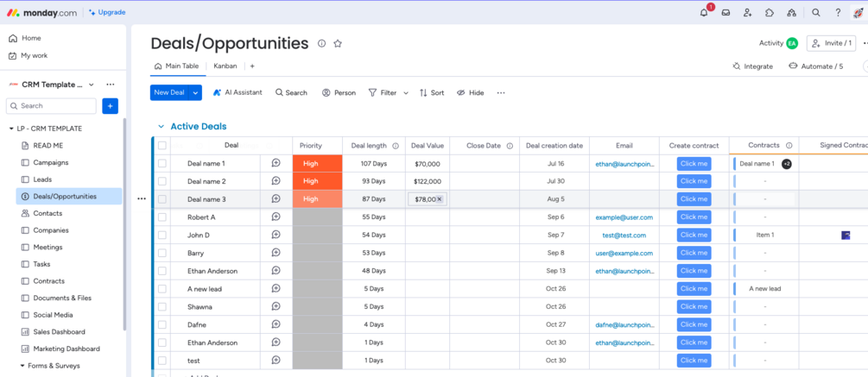Open the New Deal dropdown arrow
868x377 pixels.
point(196,92)
